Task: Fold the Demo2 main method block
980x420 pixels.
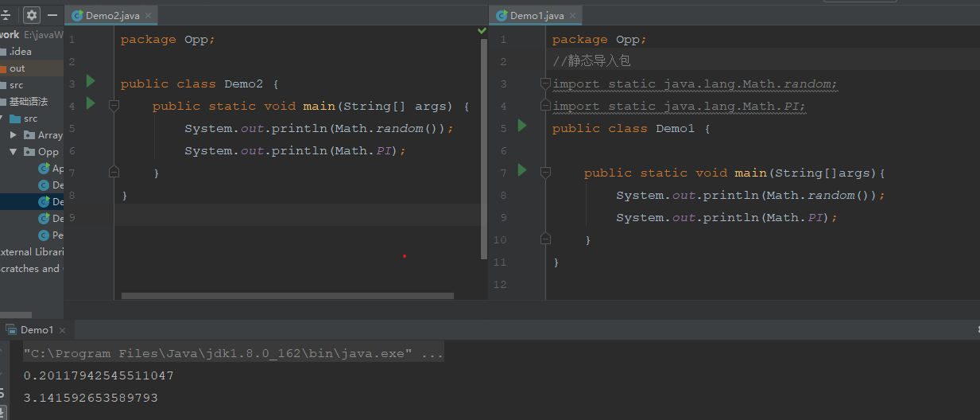Action: 114,105
